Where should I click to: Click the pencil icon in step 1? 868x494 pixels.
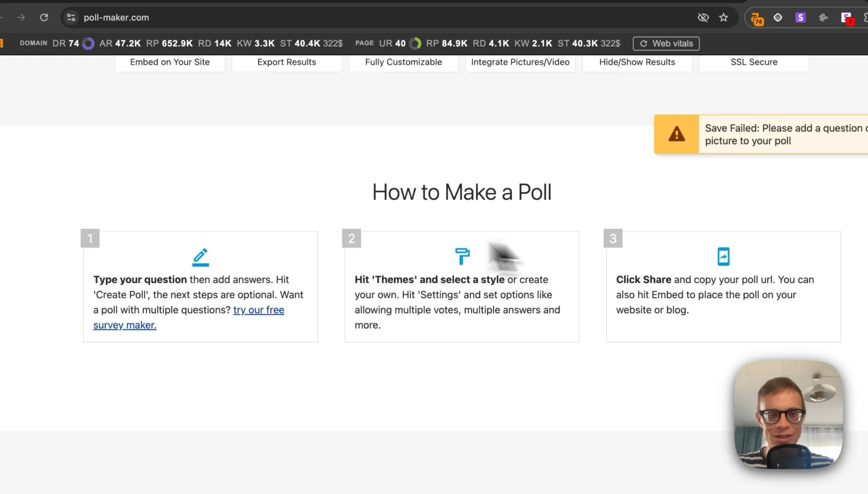coord(201,257)
